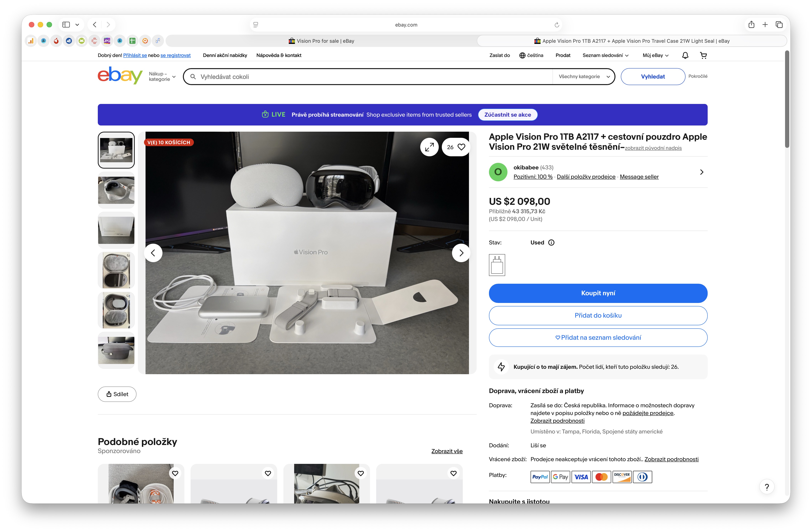Reload the page in Safari toolbar
812x532 pixels.
pyautogui.click(x=557, y=25)
